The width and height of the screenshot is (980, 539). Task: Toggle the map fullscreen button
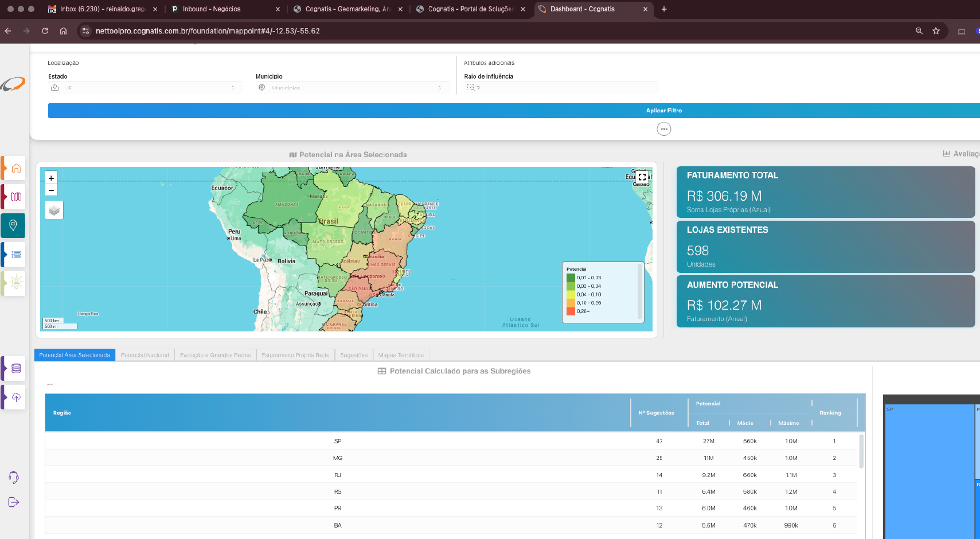(x=642, y=177)
